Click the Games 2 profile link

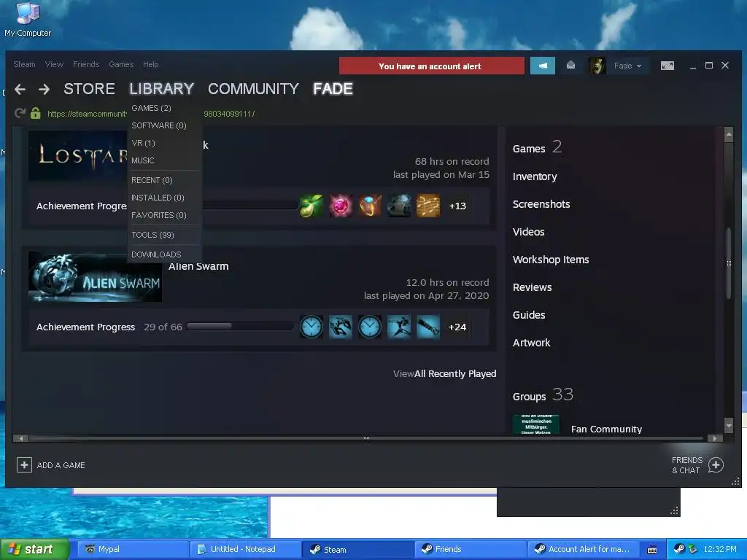[x=537, y=147]
